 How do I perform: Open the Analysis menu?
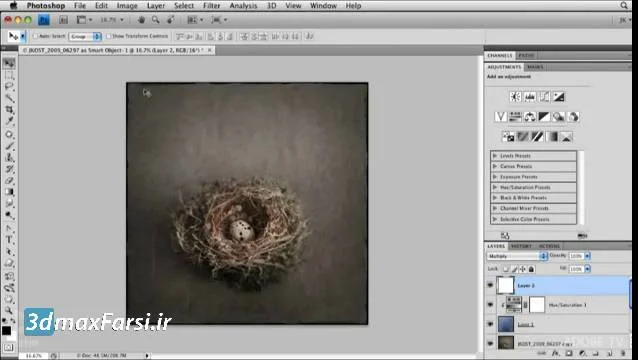[243, 6]
